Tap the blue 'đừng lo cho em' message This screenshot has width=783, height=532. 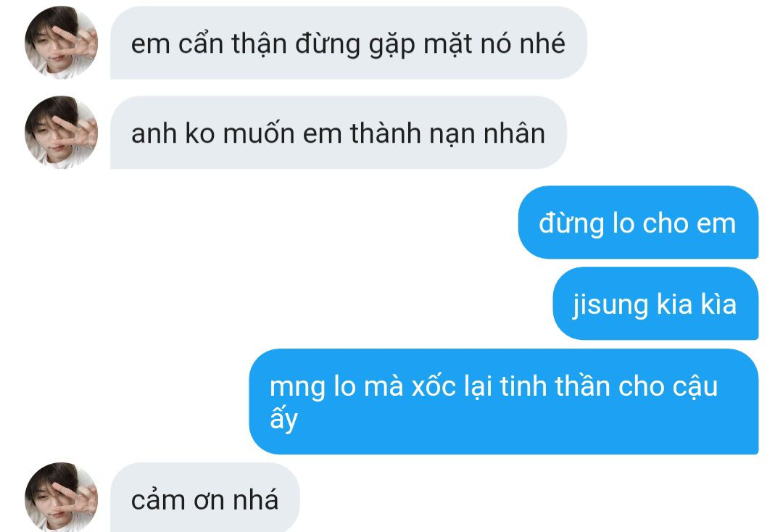[x=638, y=223]
